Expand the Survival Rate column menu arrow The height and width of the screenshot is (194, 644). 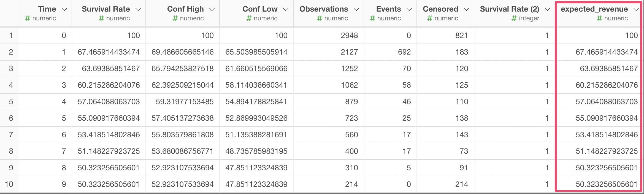click(x=138, y=9)
